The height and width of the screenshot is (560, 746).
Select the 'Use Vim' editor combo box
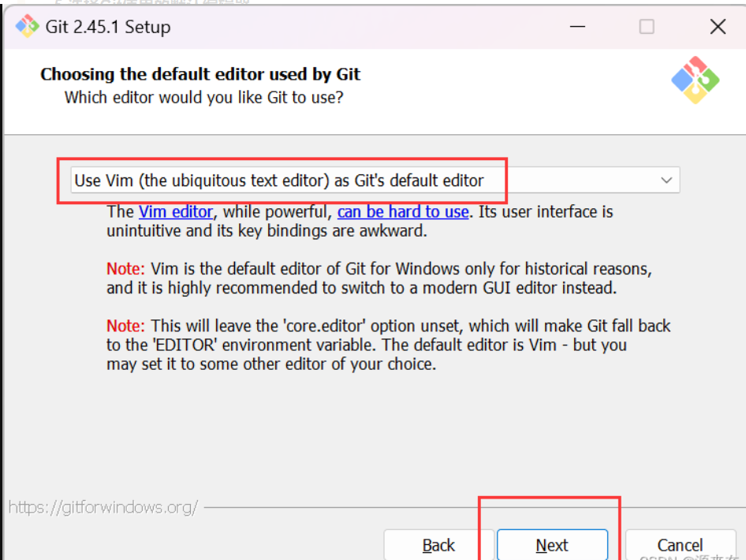[375, 181]
